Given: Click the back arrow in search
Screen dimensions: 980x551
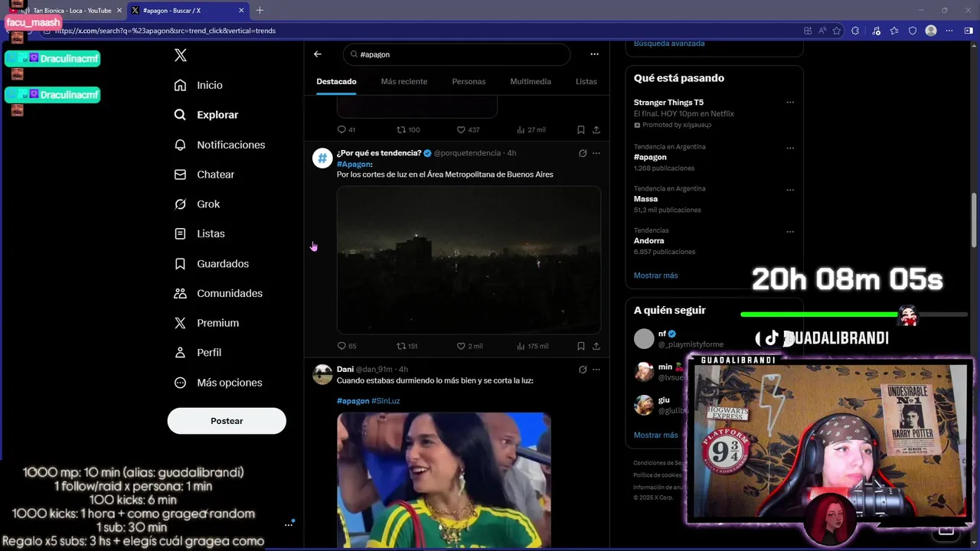Looking at the screenshot, I should 318,54.
